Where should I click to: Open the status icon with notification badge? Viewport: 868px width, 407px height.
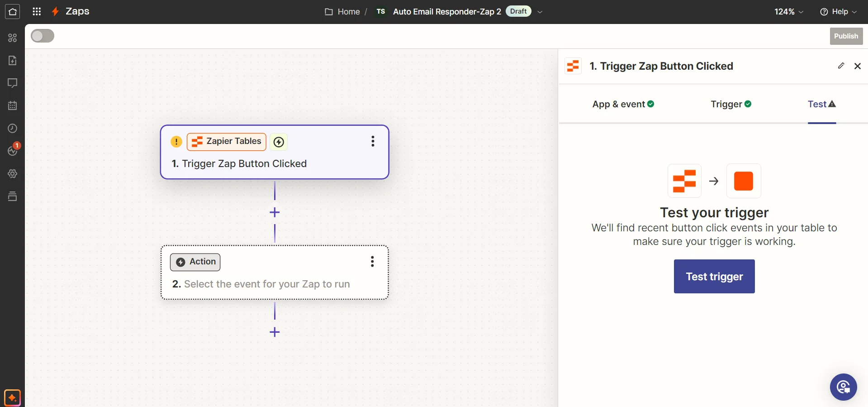(13, 150)
